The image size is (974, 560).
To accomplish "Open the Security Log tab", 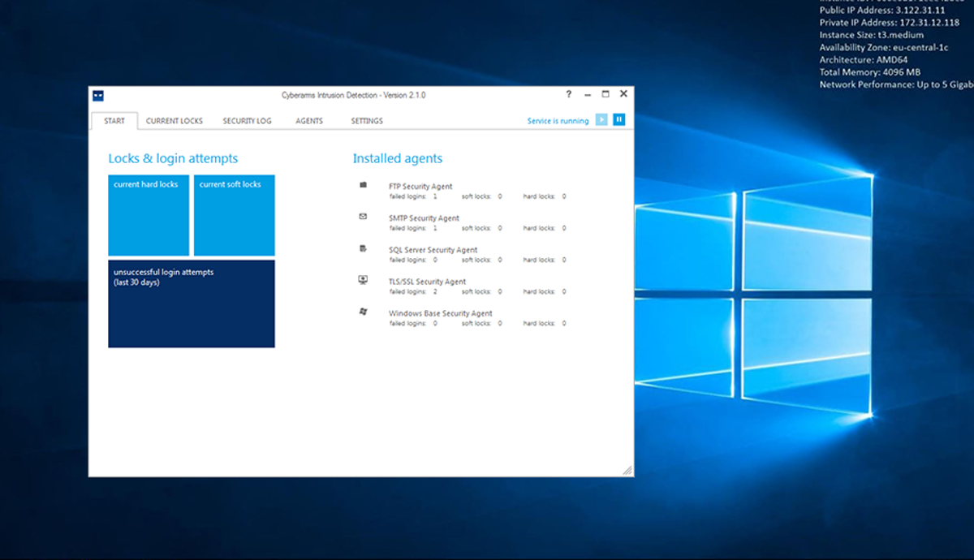I will [x=247, y=121].
